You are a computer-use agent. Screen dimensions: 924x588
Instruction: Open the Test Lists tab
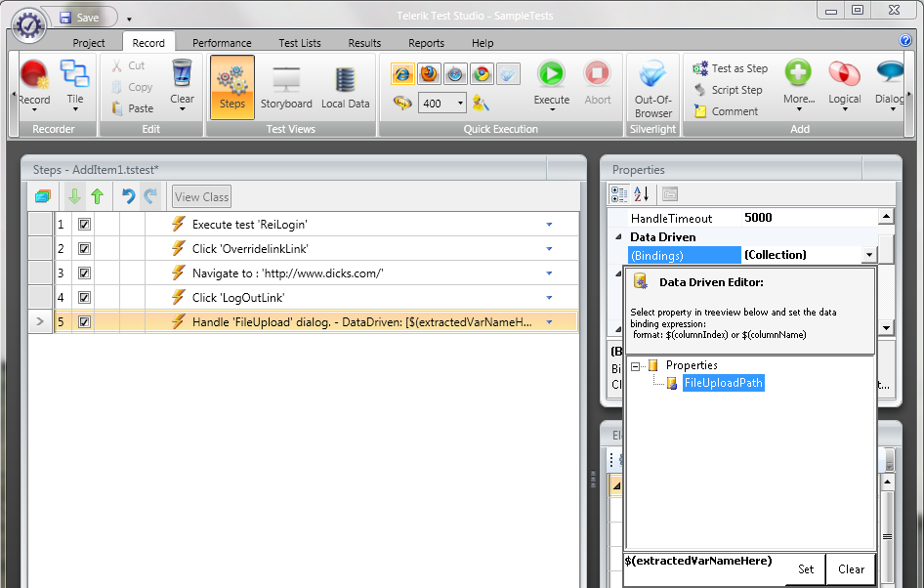click(300, 43)
